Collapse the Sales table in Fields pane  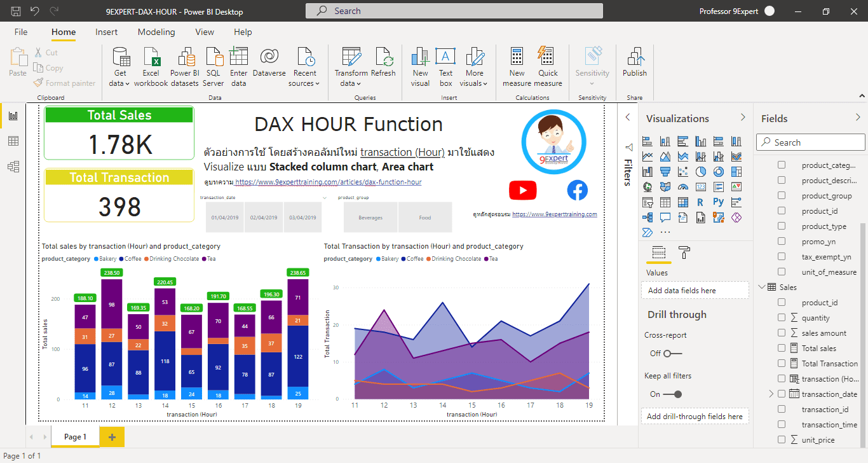click(761, 287)
